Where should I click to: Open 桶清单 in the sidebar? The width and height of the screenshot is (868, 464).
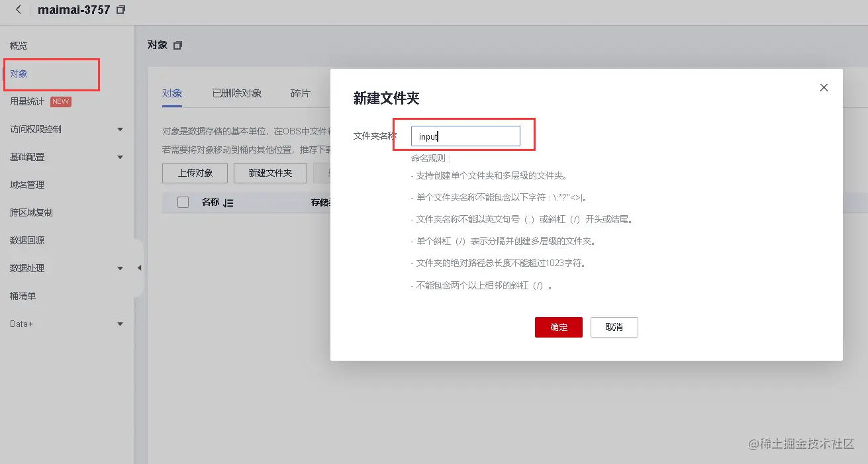[x=23, y=296]
